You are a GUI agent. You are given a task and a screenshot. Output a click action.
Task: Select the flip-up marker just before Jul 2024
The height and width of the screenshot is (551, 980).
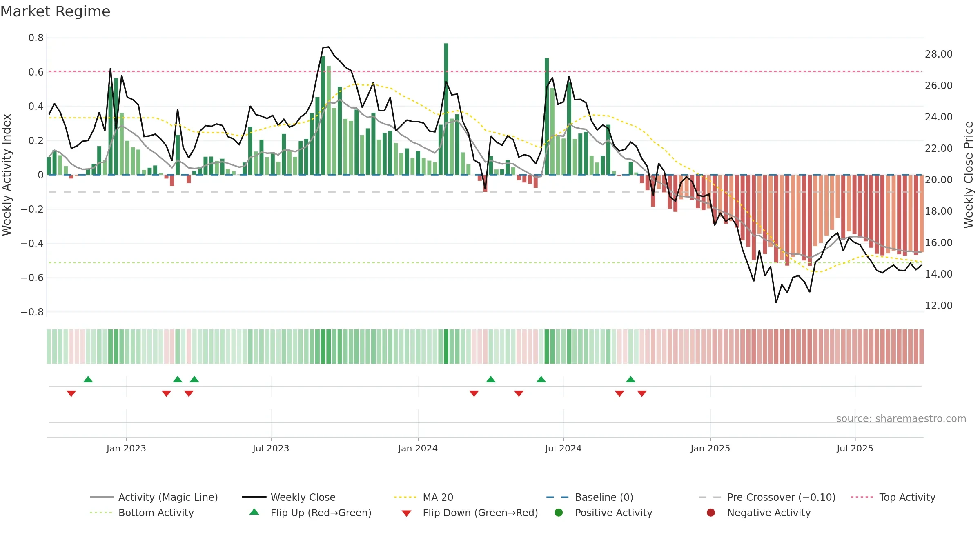(x=541, y=379)
